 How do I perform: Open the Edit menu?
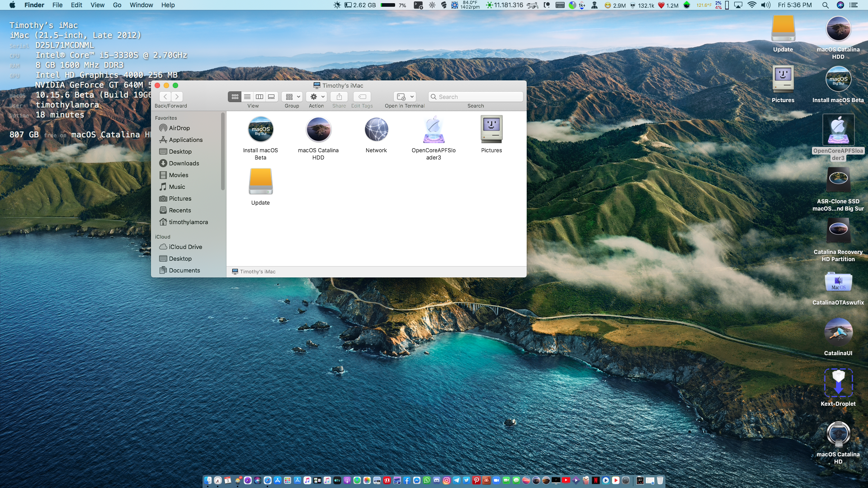(76, 5)
